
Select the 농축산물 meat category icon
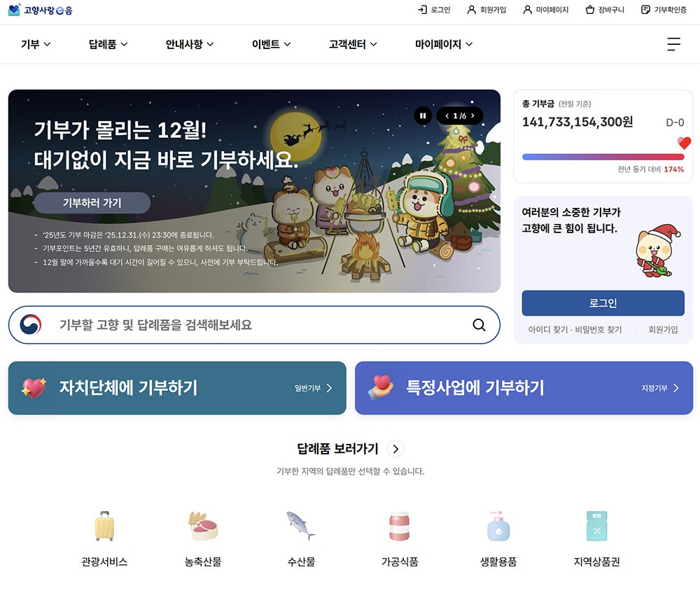tap(203, 526)
